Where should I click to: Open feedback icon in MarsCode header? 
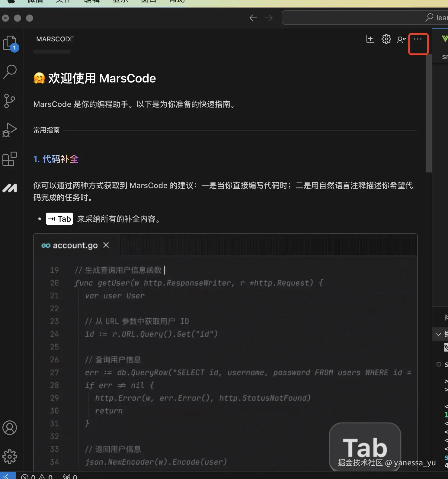click(x=402, y=39)
